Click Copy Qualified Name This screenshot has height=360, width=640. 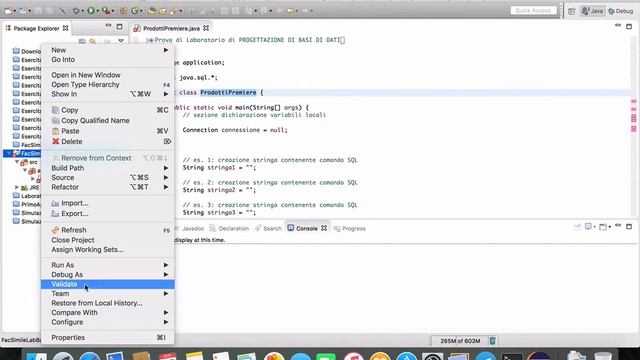tap(108, 120)
